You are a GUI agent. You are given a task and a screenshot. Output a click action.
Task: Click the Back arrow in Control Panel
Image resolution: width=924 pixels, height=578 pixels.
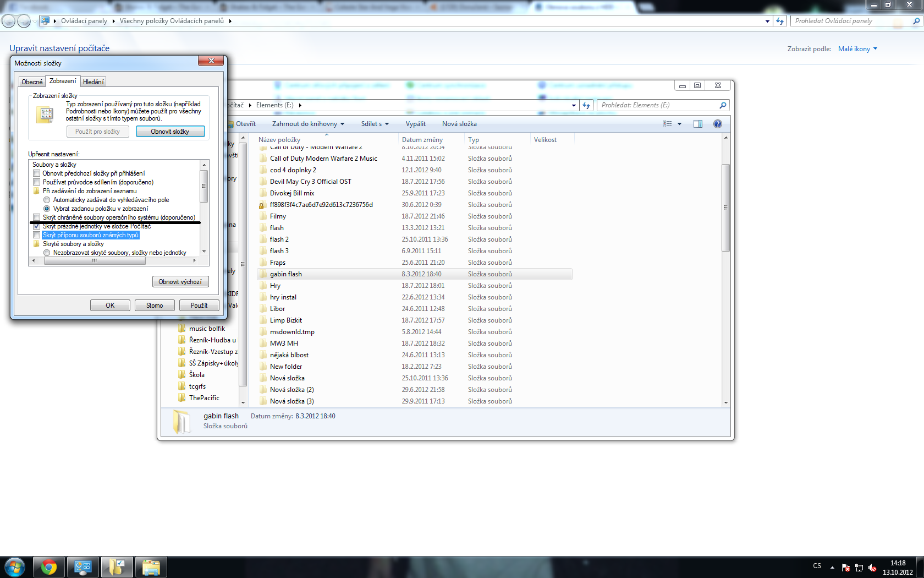pyautogui.click(x=9, y=21)
